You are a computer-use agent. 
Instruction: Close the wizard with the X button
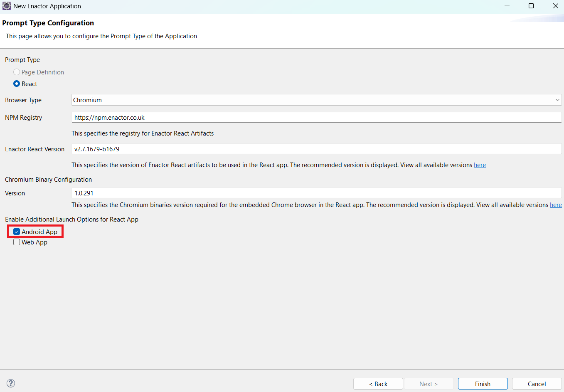555,6
